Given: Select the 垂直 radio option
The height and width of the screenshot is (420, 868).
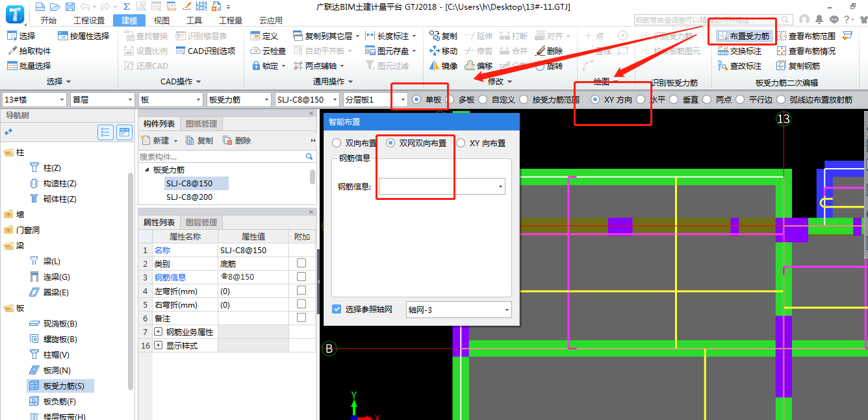Looking at the screenshot, I should click(684, 99).
